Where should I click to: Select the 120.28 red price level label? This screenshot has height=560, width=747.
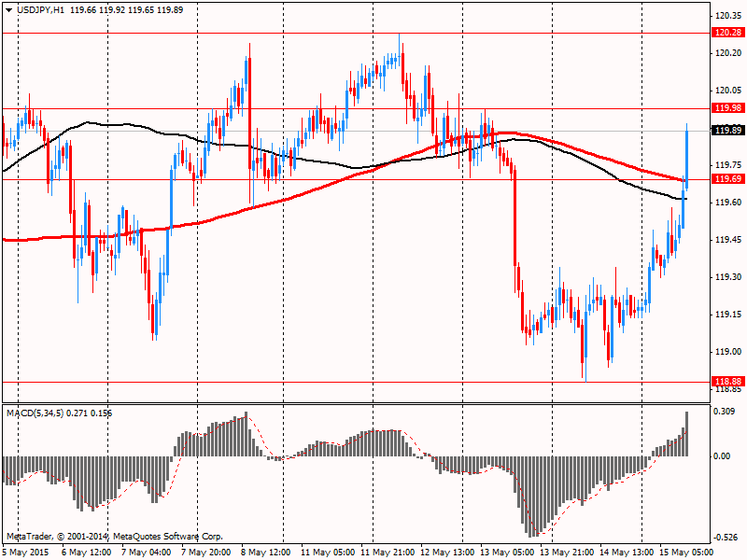(x=728, y=33)
